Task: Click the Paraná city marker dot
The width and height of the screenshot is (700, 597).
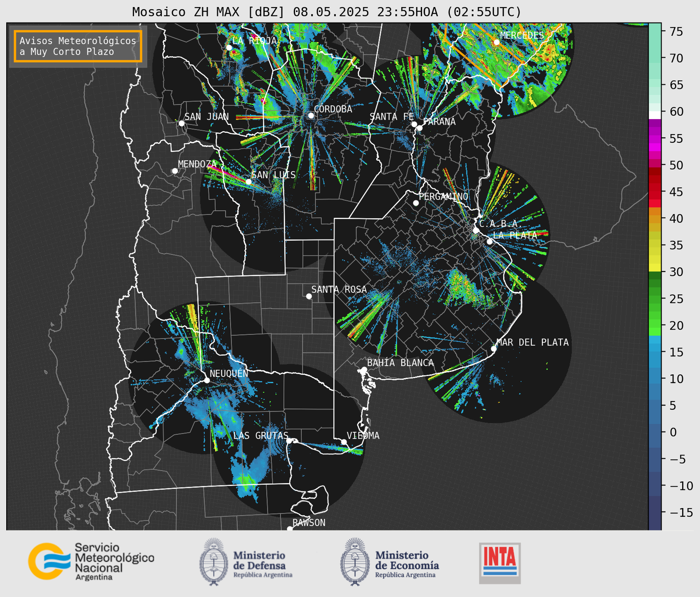Action: 420,128
